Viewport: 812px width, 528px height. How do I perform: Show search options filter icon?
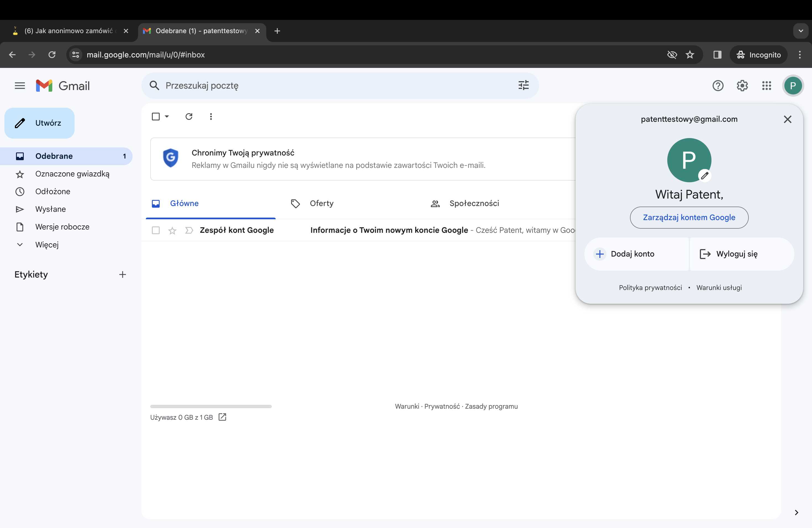(x=523, y=85)
